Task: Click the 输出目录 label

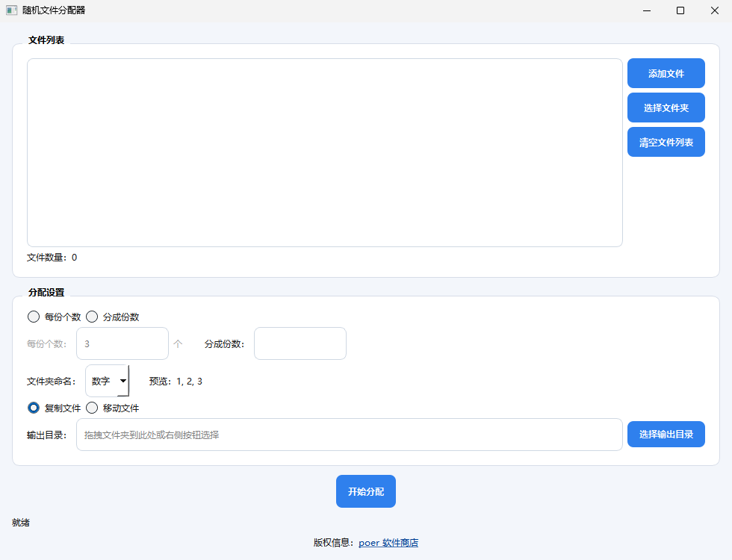Action: tap(46, 435)
